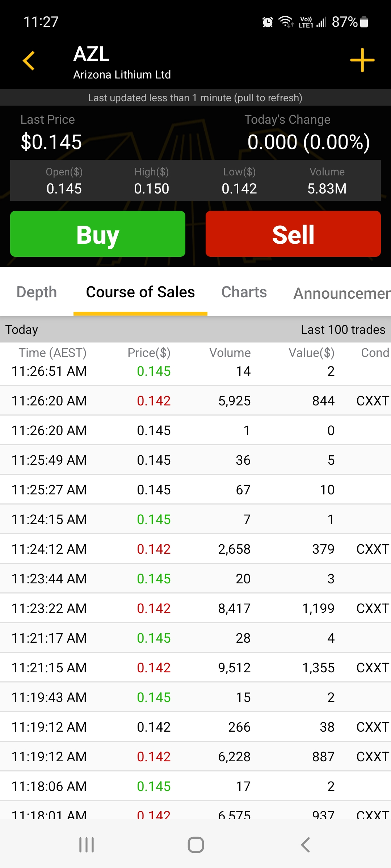This screenshot has height=868, width=391.
Task: Tap the 36 volume cell
Action: coord(243,460)
